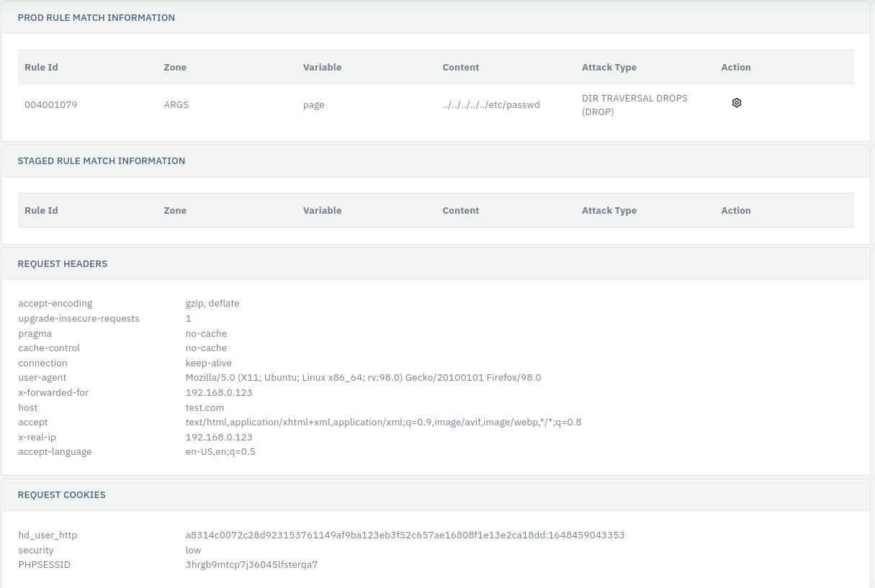Click the x-forwarded-for header name
Screen dimensions: 875x588
[x=53, y=393]
